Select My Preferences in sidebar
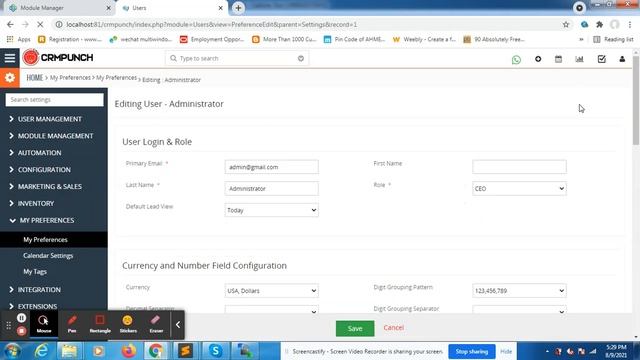The width and height of the screenshot is (640, 360). pyautogui.click(x=54, y=240)
